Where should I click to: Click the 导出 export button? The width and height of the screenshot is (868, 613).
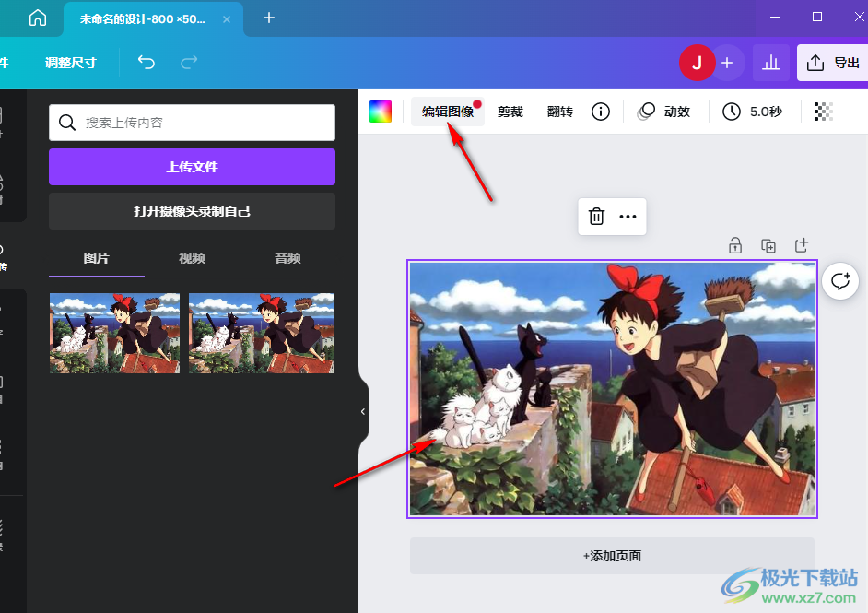tap(833, 63)
